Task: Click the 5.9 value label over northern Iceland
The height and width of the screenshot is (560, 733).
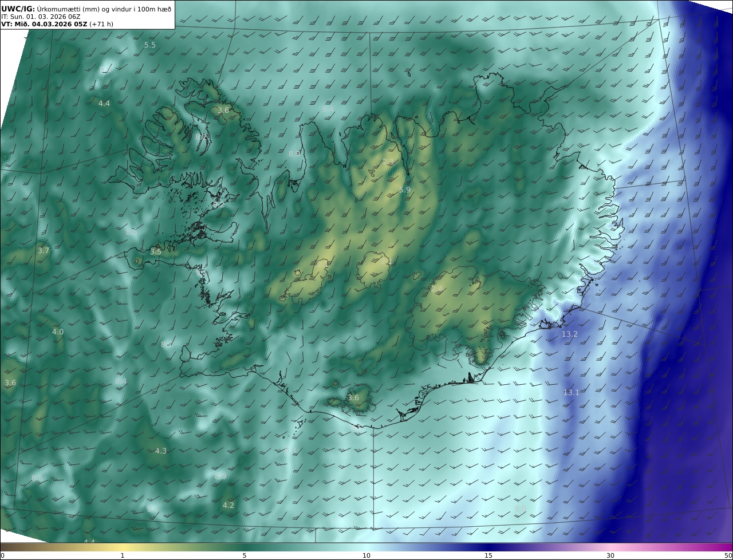Action: [405, 190]
